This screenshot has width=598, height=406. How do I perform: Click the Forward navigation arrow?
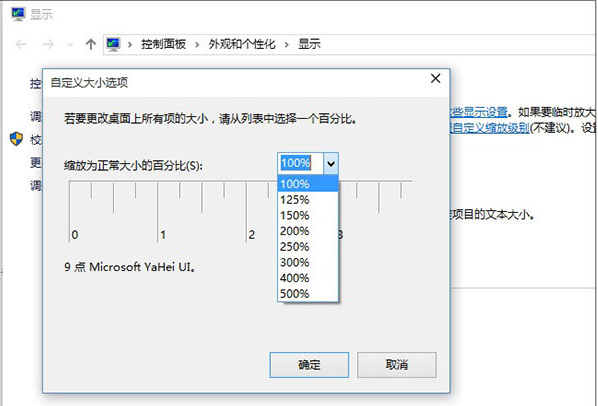pos(48,45)
